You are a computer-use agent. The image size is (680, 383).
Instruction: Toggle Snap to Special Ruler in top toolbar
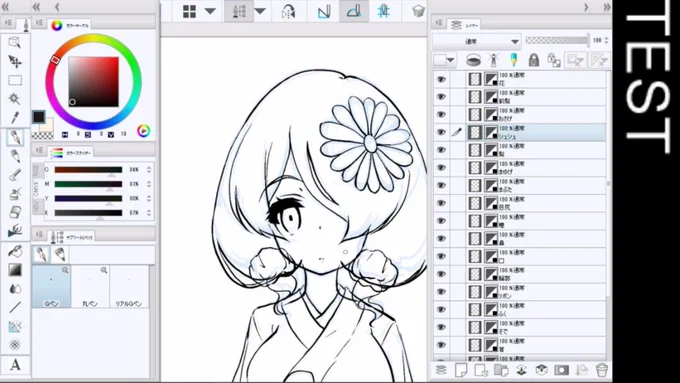click(x=354, y=11)
